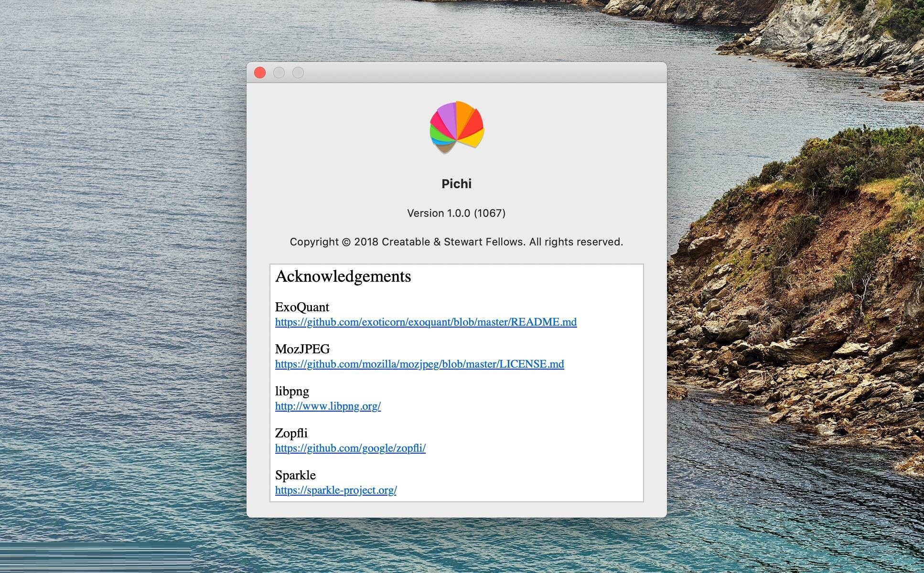Open the sparkle-project.org link

tap(336, 490)
